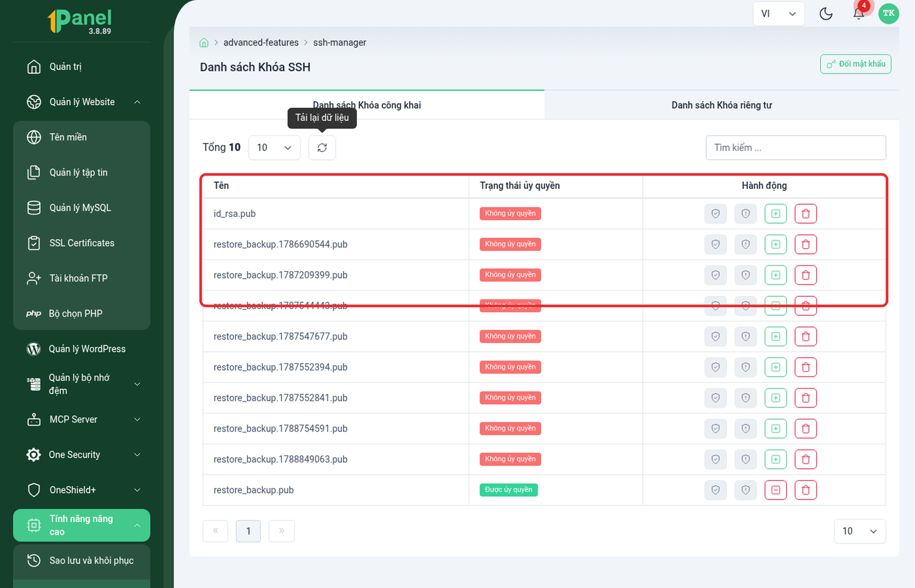Click the Đổi mật khẩu button

(x=856, y=64)
